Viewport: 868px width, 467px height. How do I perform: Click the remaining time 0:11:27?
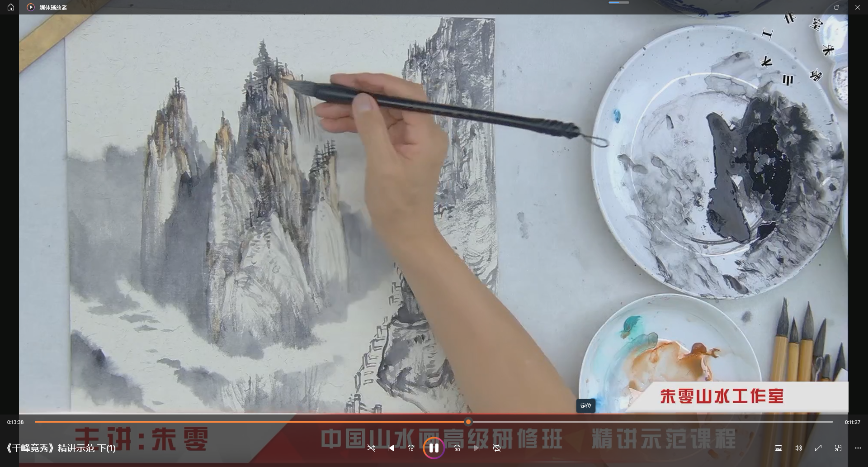coord(852,422)
